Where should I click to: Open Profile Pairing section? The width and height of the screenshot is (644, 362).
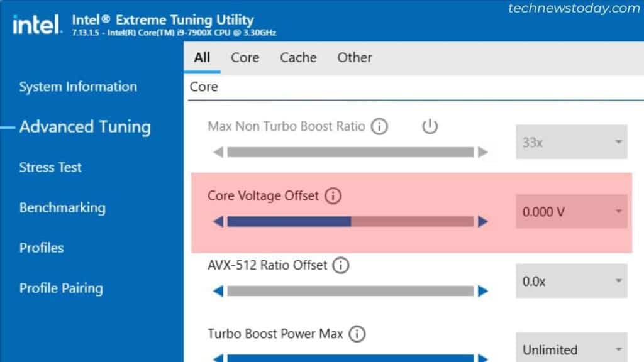point(61,288)
